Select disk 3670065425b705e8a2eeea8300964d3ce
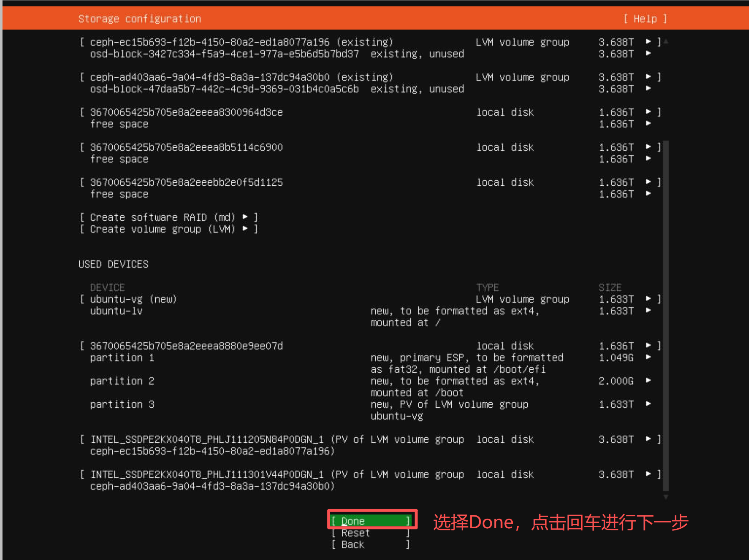Image resolution: width=749 pixels, height=560 pixels. [x=187, y=112]
